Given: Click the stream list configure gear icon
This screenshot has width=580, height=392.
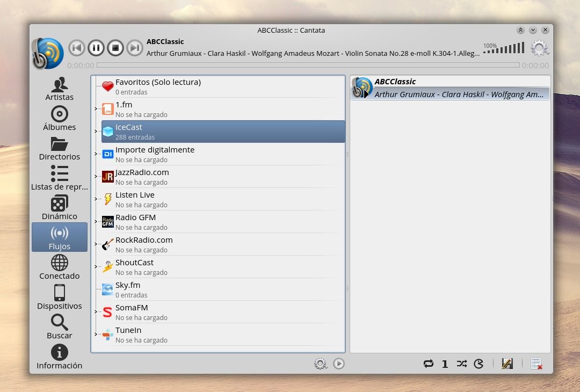Looking at the screenshot, I should [x=321, y=364].
